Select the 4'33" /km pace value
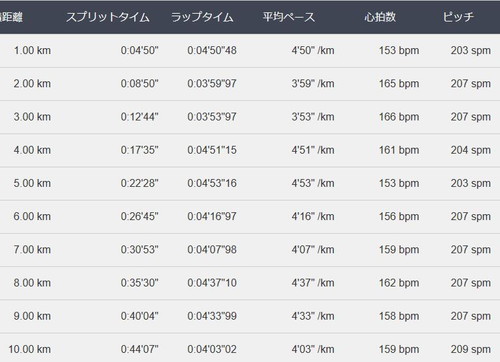 tap(313, 316)
